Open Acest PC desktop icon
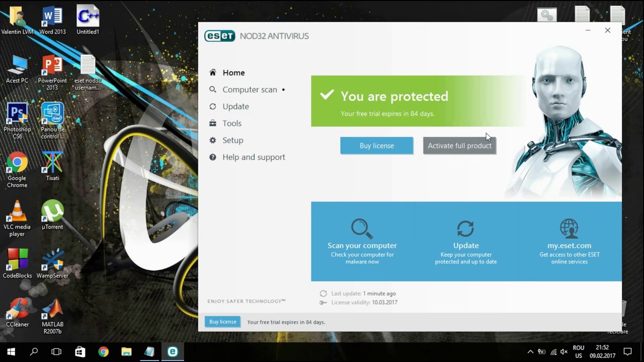The width and height of the screenshot is (644, 362). coord(17,69)
